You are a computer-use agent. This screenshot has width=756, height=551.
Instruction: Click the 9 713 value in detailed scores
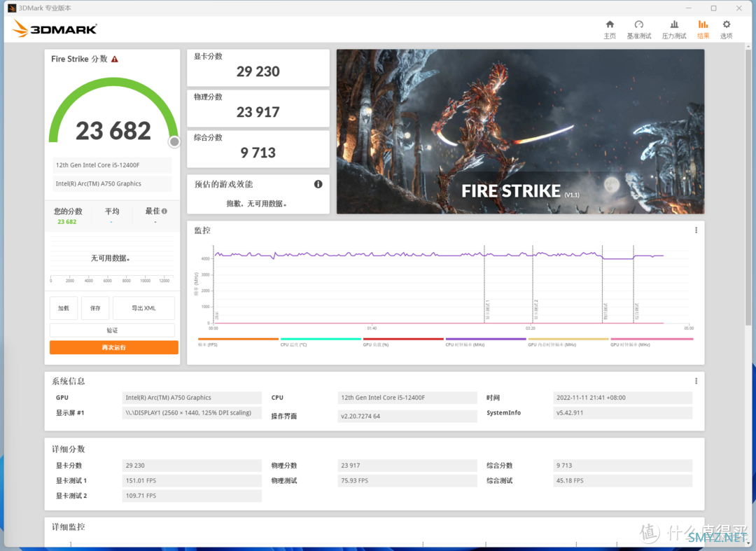622,466
